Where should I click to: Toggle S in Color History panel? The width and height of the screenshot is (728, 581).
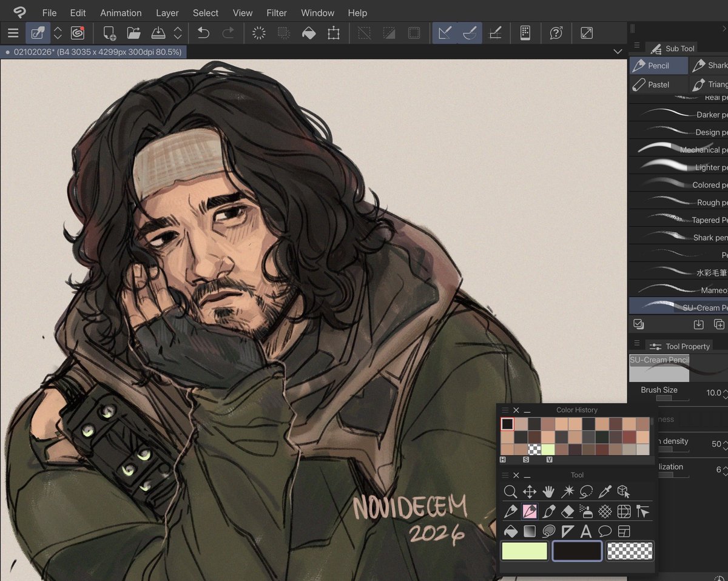click(527, 460)
